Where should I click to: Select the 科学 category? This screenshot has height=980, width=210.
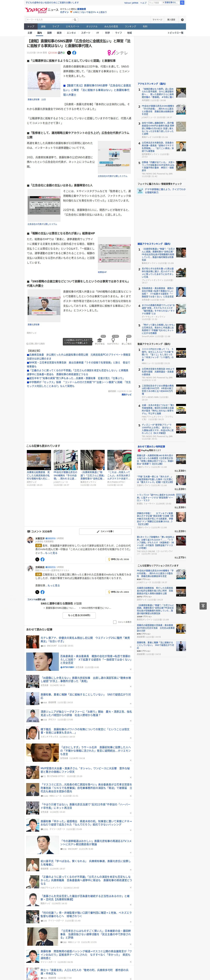tap(107, 33)
